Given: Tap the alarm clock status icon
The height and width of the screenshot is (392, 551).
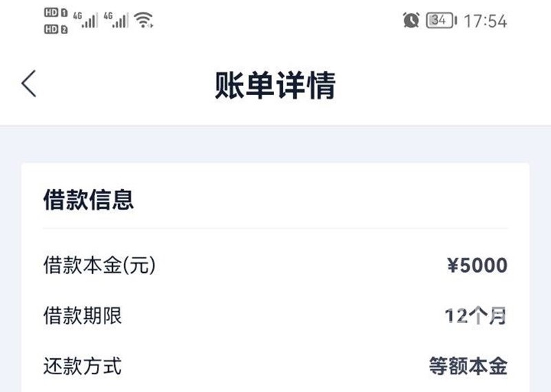Looking at the screenshot, I should point(410,20).
